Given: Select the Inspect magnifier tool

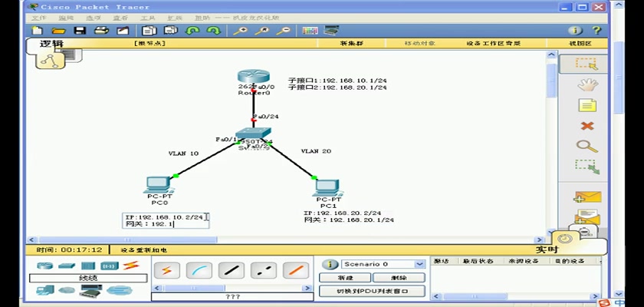Looking at the screenshot, I should click(x=587, y=146).
